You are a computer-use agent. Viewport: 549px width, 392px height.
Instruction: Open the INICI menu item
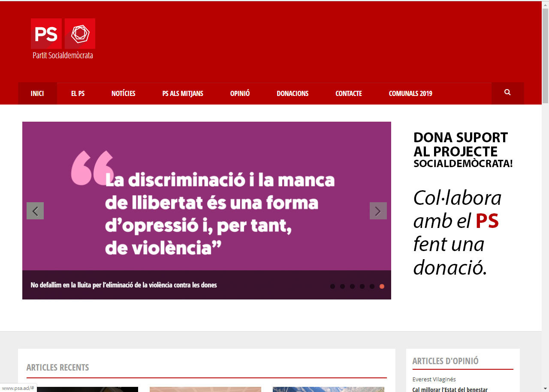click(37, 93)
